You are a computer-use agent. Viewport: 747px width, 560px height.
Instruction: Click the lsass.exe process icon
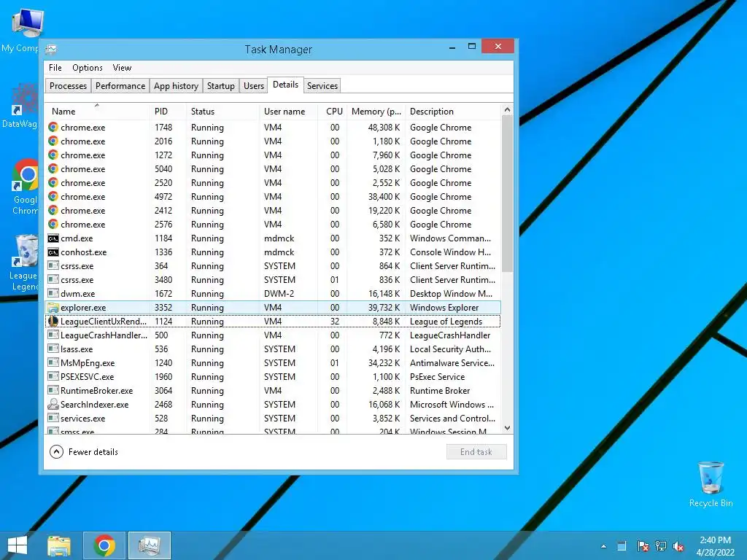click(53, 349)
